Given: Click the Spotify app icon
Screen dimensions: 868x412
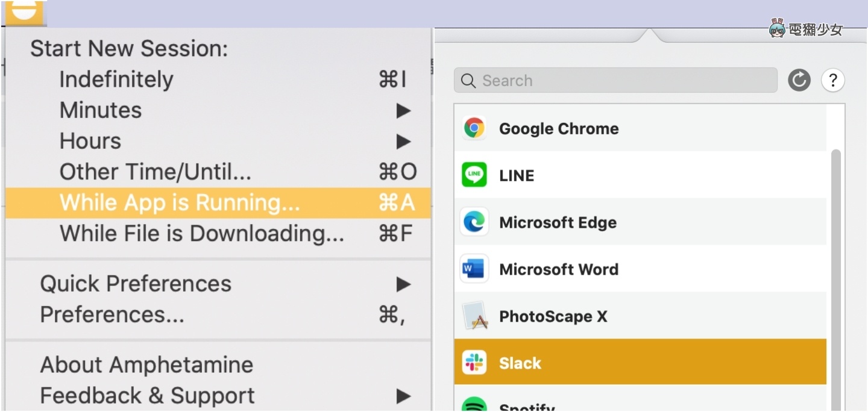Looking at the screenshot, I should [x=474, y=405].
